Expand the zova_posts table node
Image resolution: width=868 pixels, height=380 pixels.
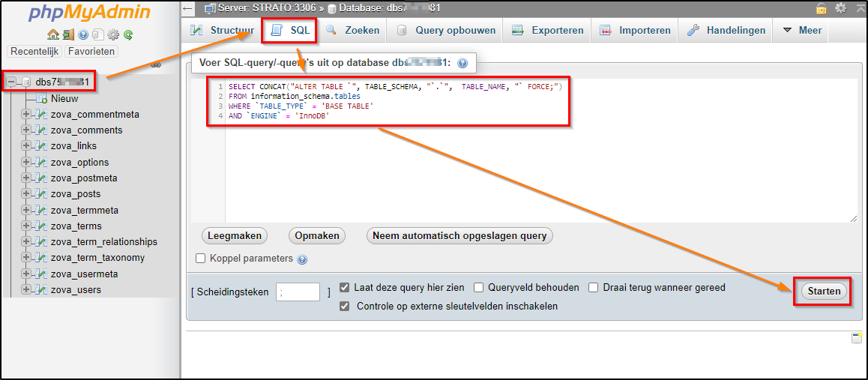25,194
